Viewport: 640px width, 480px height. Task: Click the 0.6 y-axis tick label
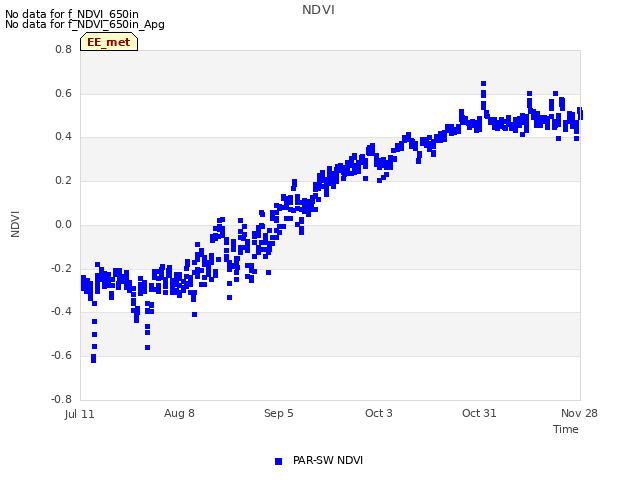coord(64,93)
